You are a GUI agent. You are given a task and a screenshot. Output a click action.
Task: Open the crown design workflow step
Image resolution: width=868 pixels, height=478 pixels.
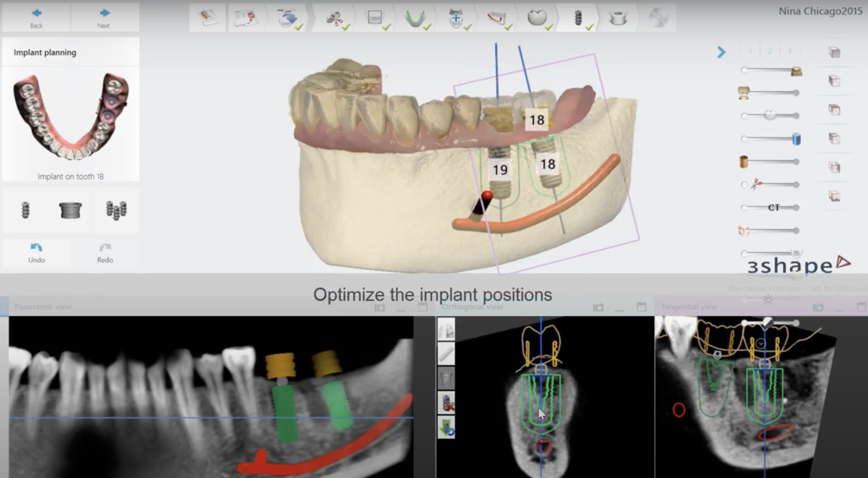(537, 17)
